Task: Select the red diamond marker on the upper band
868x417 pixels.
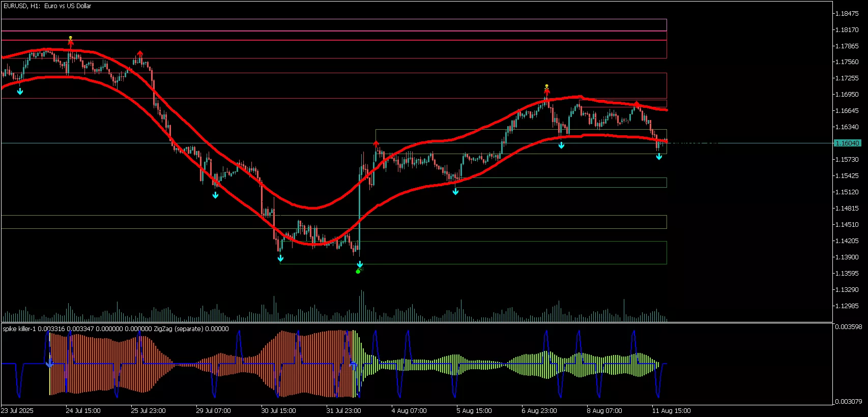Action: (x=636, y=104)
